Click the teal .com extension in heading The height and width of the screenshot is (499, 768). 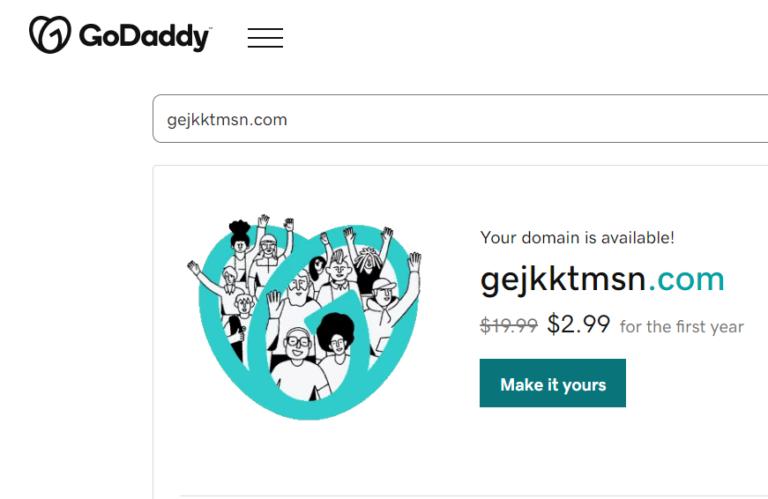(x=686, y=279)
